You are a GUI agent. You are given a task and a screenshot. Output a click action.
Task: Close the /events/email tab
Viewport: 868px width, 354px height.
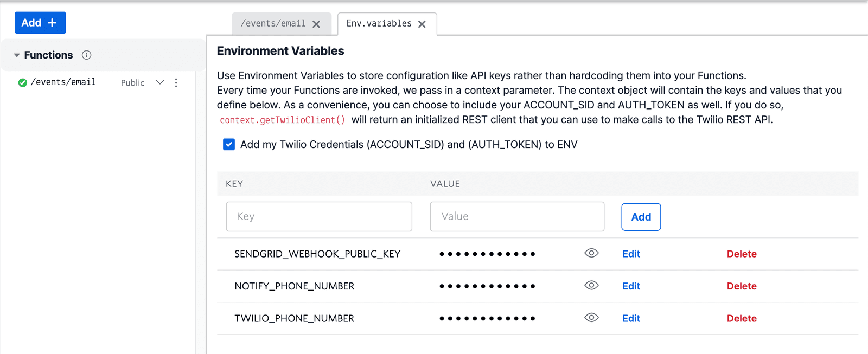pos(316,24)
